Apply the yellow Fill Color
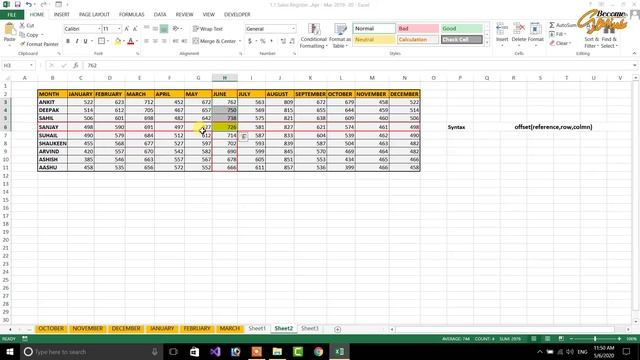 point(118,41)
